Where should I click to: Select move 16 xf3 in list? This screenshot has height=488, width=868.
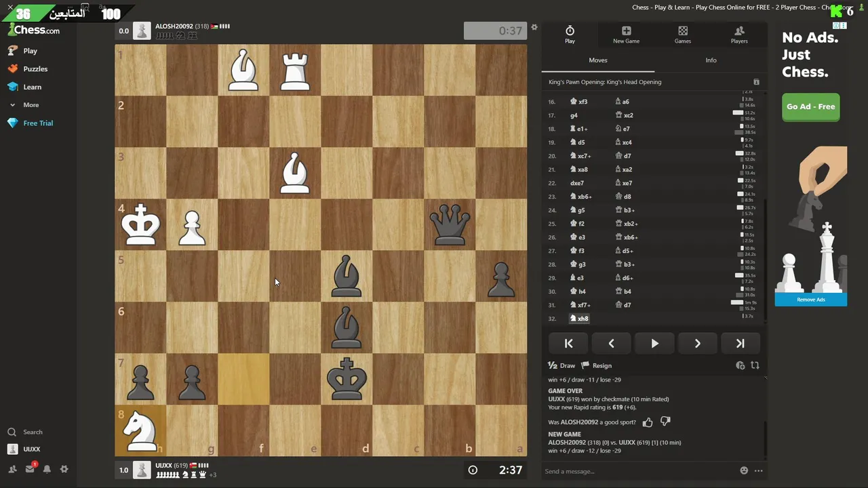point(579,102)
